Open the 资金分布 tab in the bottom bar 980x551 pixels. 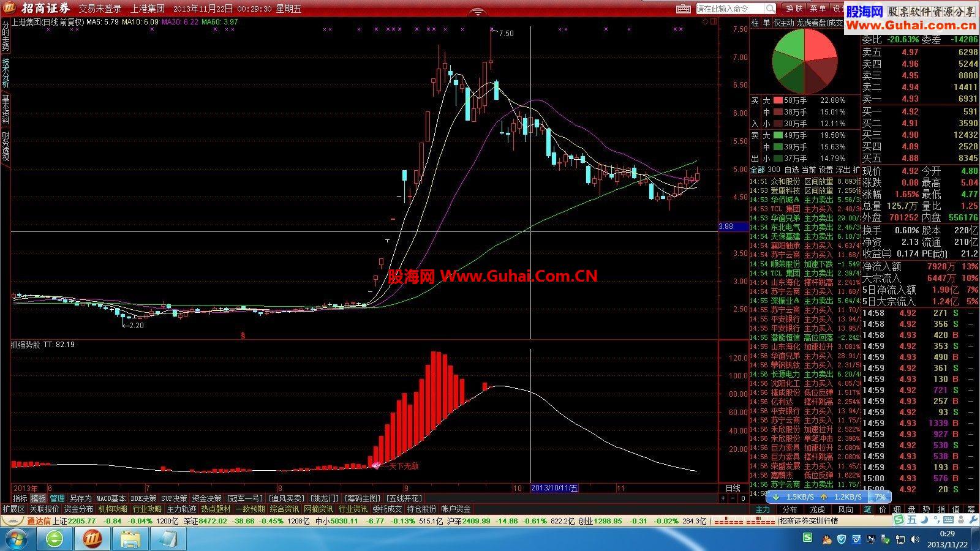coord(78,509)
